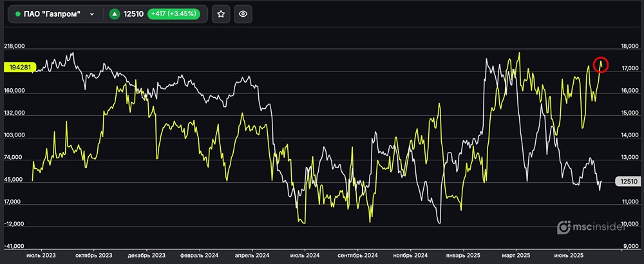Screen dimensions: 644x264
Task: Click the 17,000 left axis value
Action: [x=14, y=202]
